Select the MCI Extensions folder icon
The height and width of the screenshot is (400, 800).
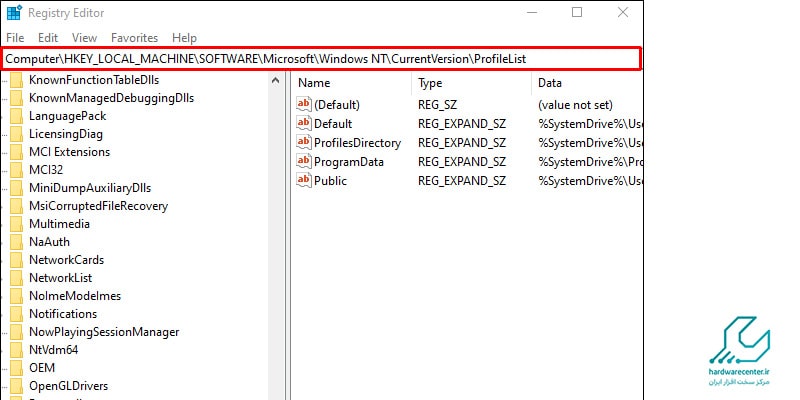(x=17, y=152)
